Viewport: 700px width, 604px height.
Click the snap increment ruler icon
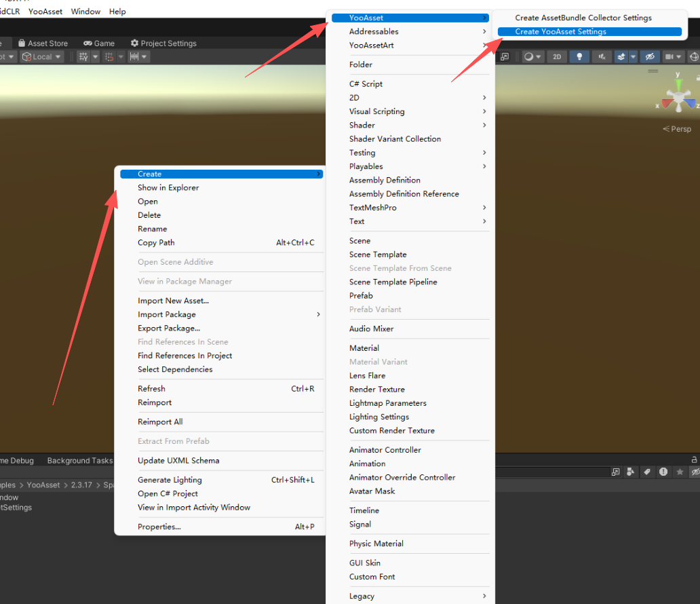pos(134,57)
